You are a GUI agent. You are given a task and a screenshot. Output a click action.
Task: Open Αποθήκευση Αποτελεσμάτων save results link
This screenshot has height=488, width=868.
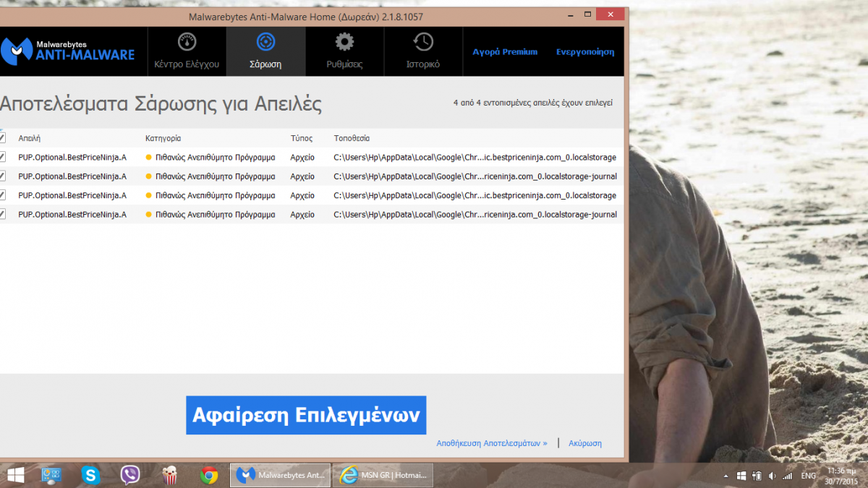pos(492,443)
